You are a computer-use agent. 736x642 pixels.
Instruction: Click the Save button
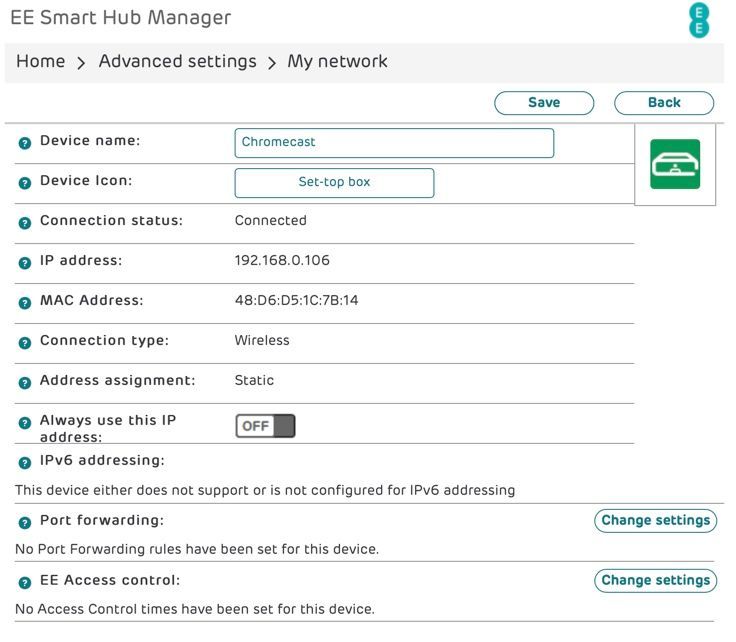click(x=544, y=103)
